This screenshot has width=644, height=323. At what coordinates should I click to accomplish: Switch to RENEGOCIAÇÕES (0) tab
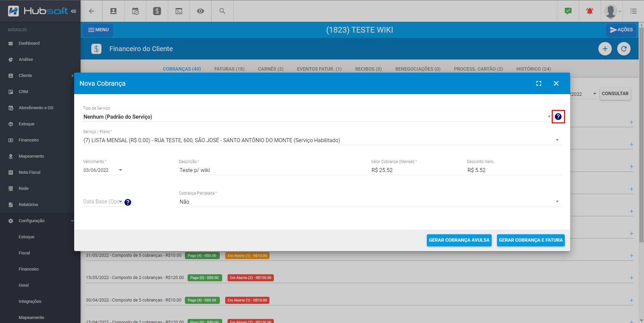(x=418, y=69)
